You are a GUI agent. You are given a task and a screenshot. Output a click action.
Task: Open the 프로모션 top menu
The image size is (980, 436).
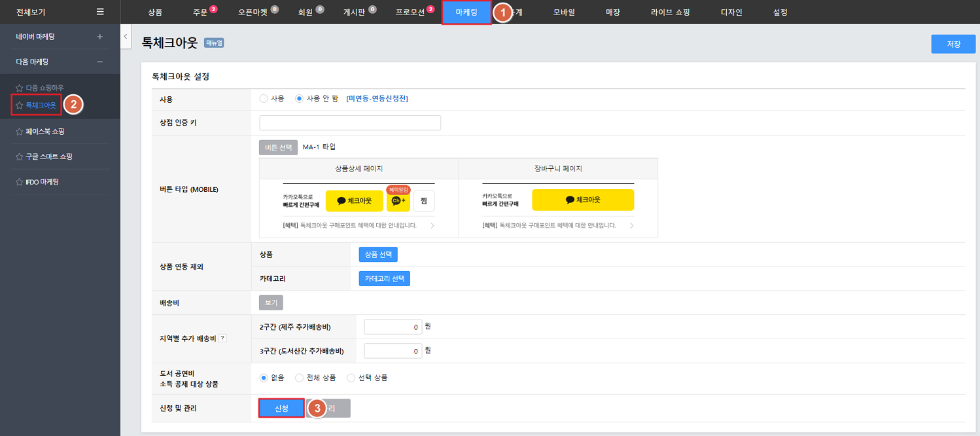[410, 12]
